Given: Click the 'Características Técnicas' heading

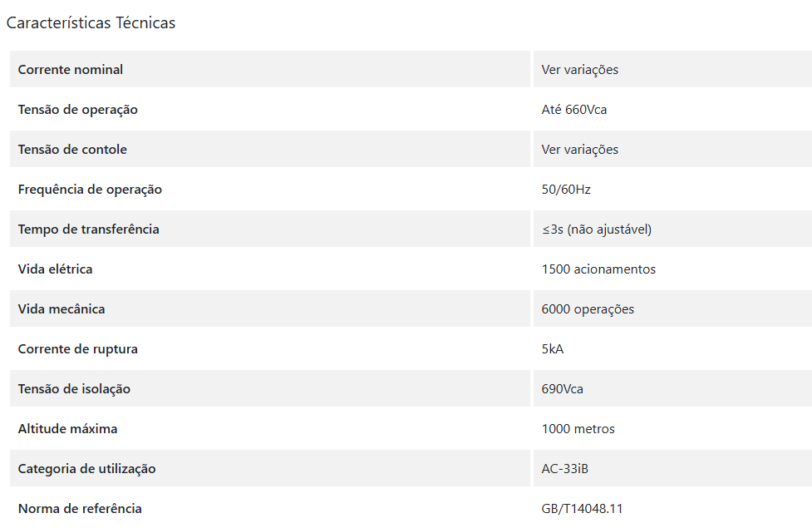Looking at the screenshot, I should point(91,22).
